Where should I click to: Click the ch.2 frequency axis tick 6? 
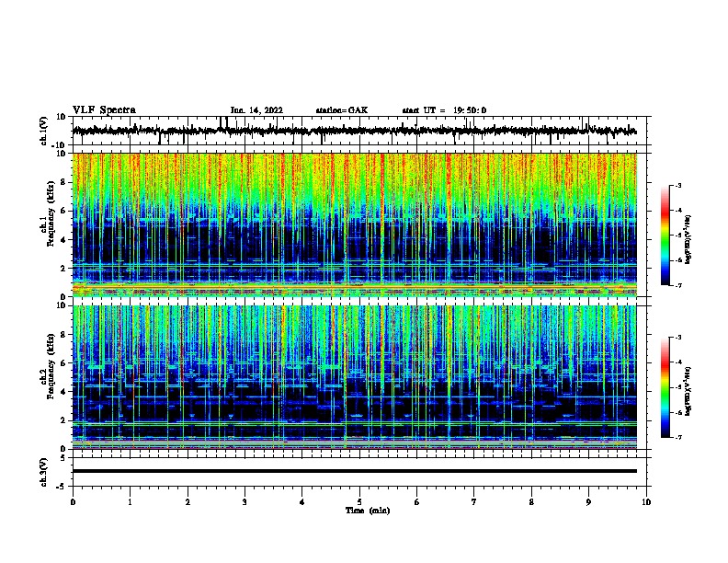pyautogui.click(x=63, y=363)
